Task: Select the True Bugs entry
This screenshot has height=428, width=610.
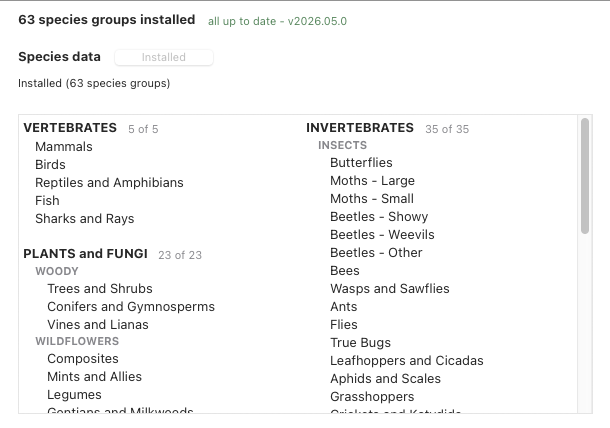Action: 360,343
